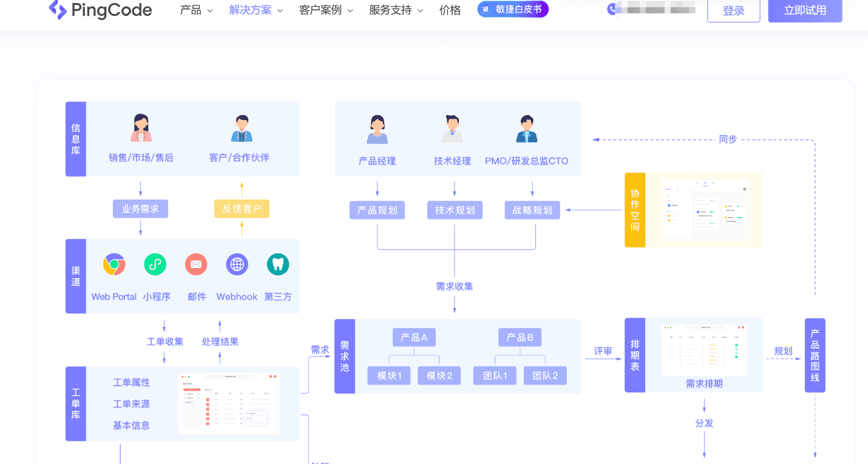The width and height of the screenshot is (868, 464).
Task: Click the 团队1 node
Action: pyautogui.click(x=495, y=375)
